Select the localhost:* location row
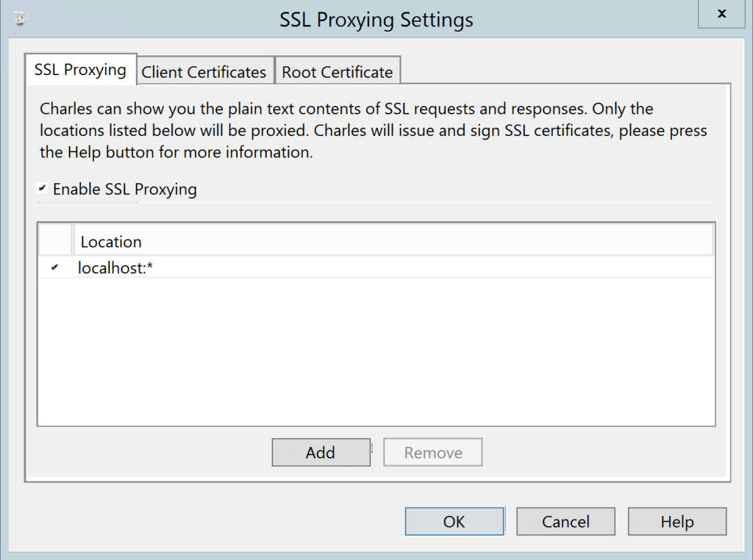753x560 pixels. (376, 268)
